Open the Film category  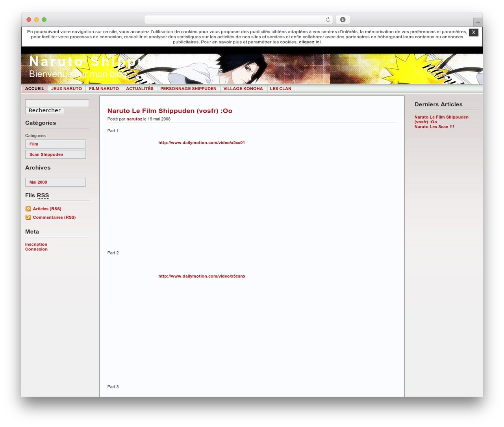click(56, 144)
